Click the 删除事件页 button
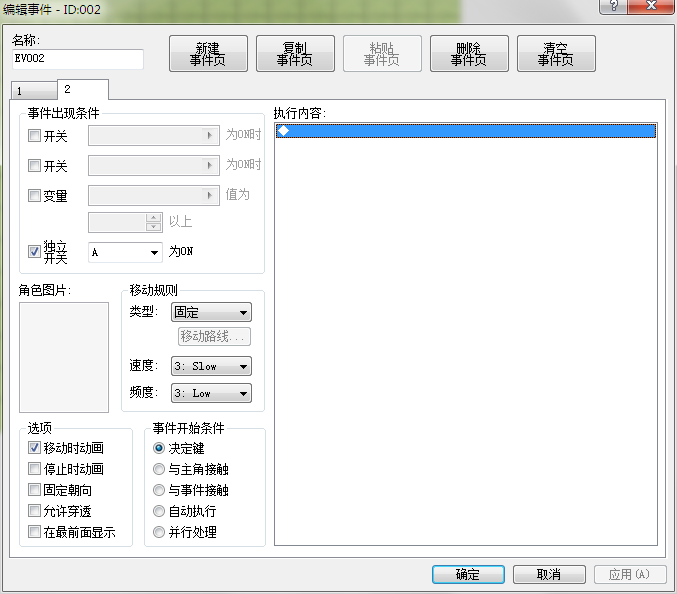677x594 pixels. coord(469,54)
